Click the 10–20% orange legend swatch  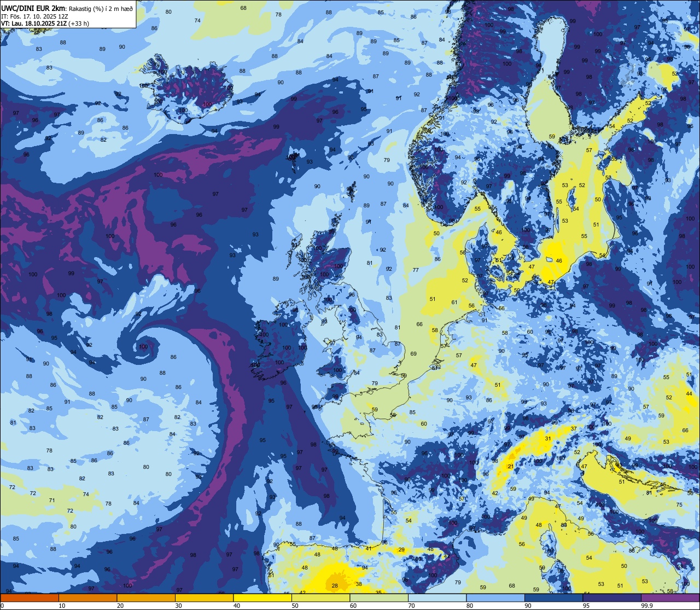(88, 597)
